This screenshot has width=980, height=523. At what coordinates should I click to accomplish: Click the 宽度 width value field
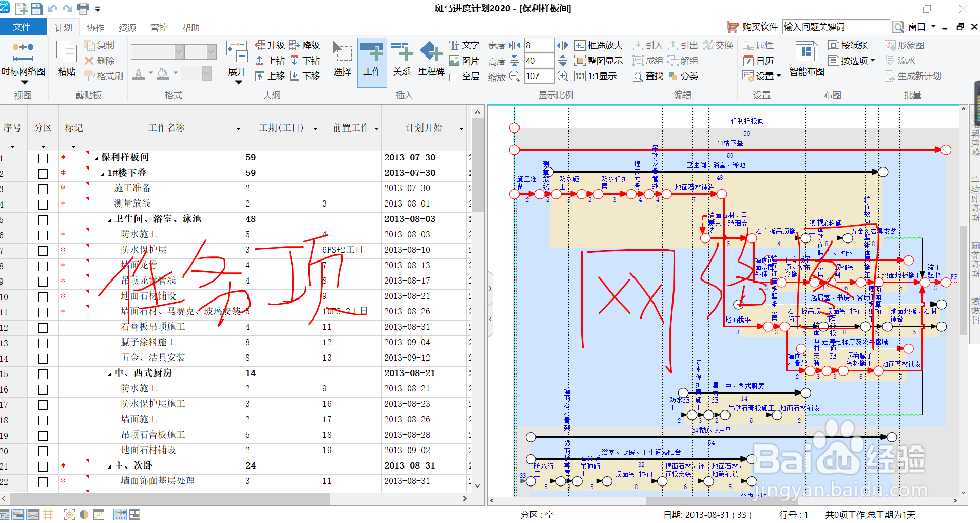(539, 45)
